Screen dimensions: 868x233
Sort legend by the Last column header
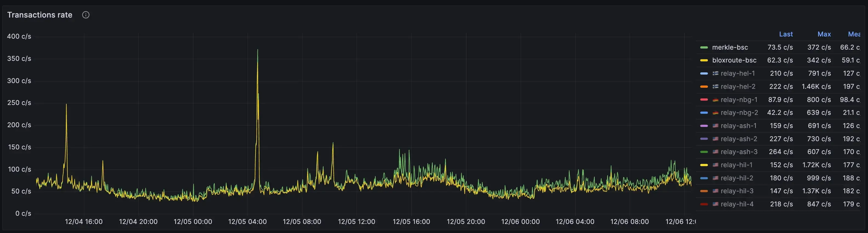(785, 34)
